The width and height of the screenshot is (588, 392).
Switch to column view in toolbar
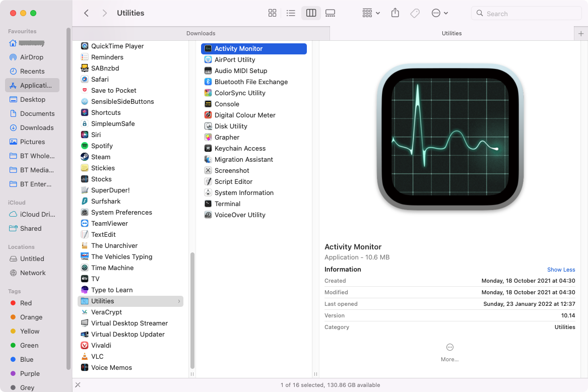point(311,13)
